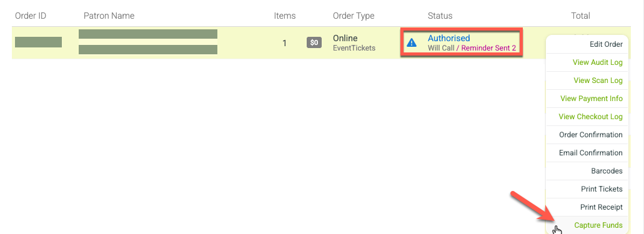
Task: Select Order Confirmation menu entry
Action: (x=591, y=135)
